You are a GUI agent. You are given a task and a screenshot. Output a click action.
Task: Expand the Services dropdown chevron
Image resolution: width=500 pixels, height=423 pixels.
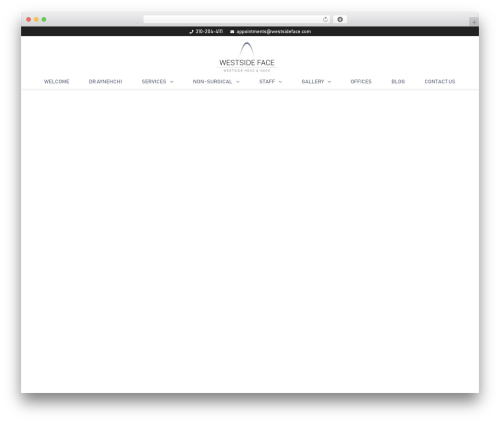172,82
